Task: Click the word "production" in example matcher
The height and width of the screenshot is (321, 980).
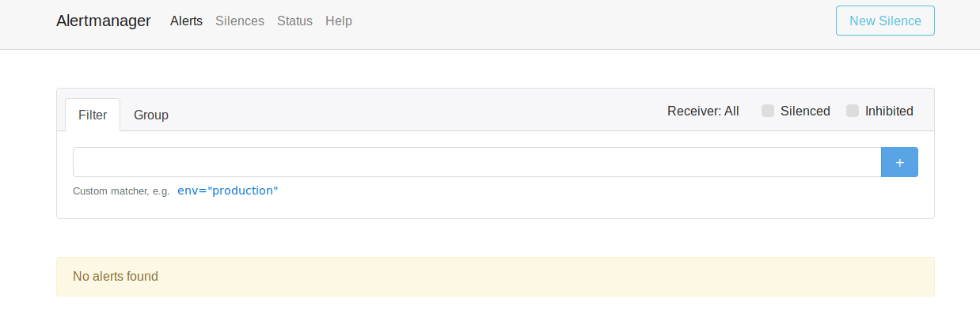Action: [241, 191]
